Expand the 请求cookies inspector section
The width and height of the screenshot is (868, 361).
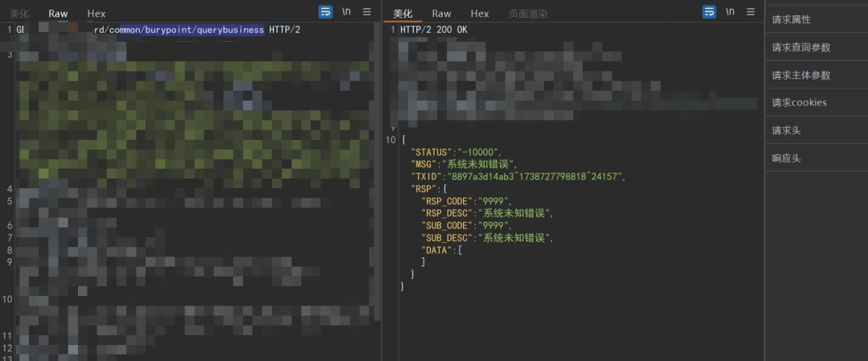(817, 102)
